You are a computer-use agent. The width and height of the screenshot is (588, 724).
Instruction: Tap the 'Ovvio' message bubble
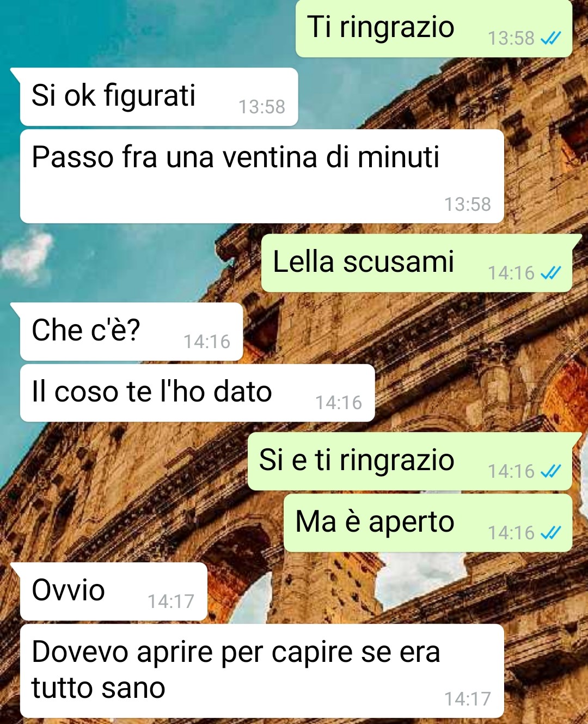point(114,592)
